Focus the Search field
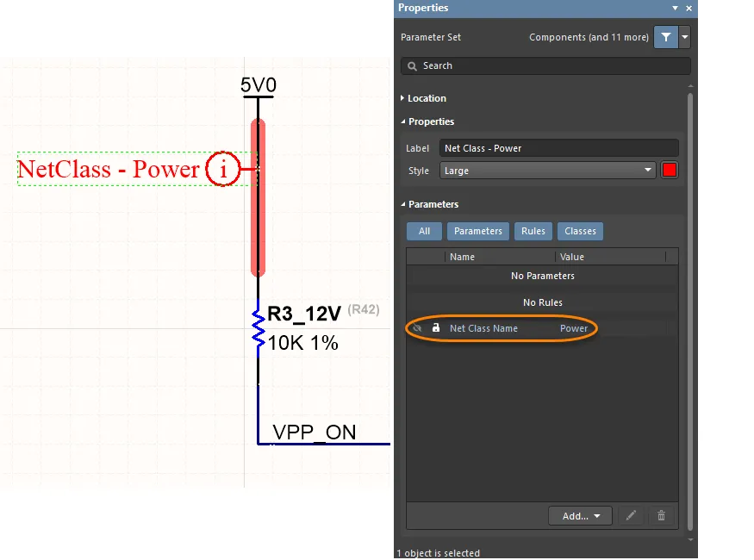 pyautogui.click(x=545, y=65)
